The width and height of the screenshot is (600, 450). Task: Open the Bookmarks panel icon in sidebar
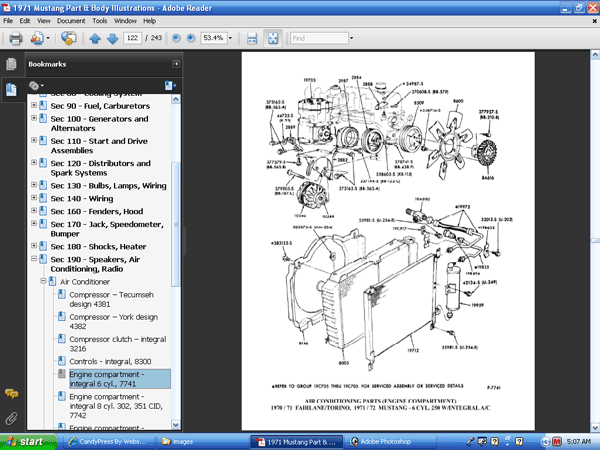pos(11,90)
